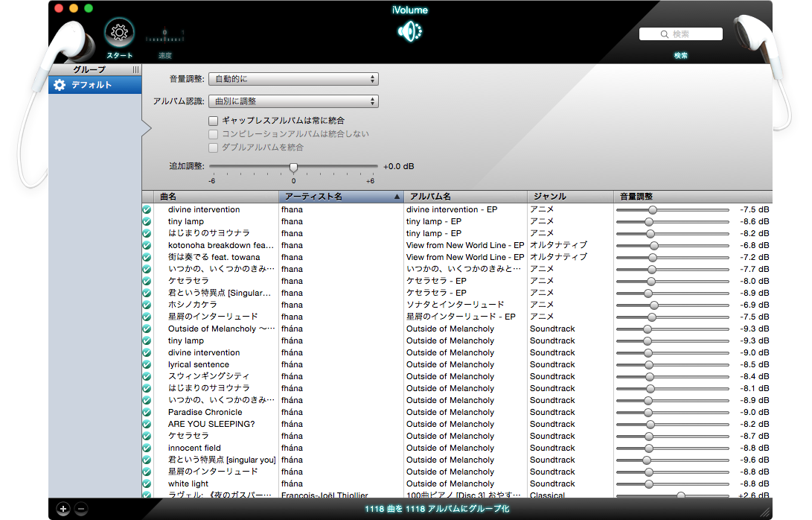Click the gear icon beside デフォルト

(x=60, y=85)
